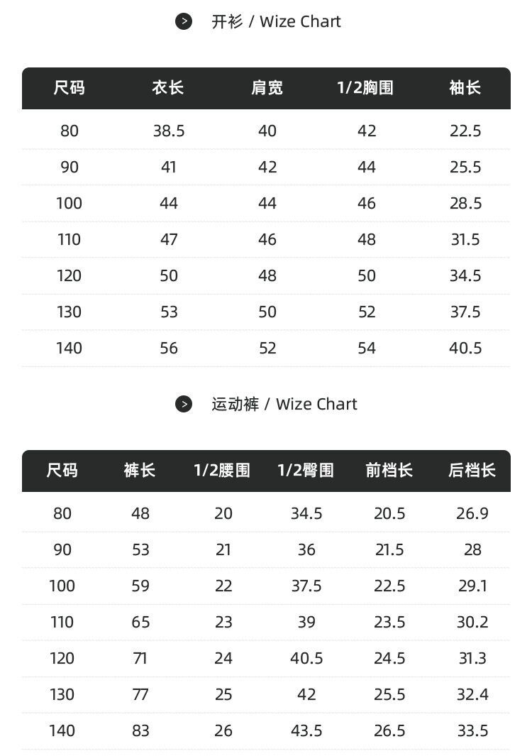
Task: Click the 26.9 back rise cell
Action: [472, 513]
